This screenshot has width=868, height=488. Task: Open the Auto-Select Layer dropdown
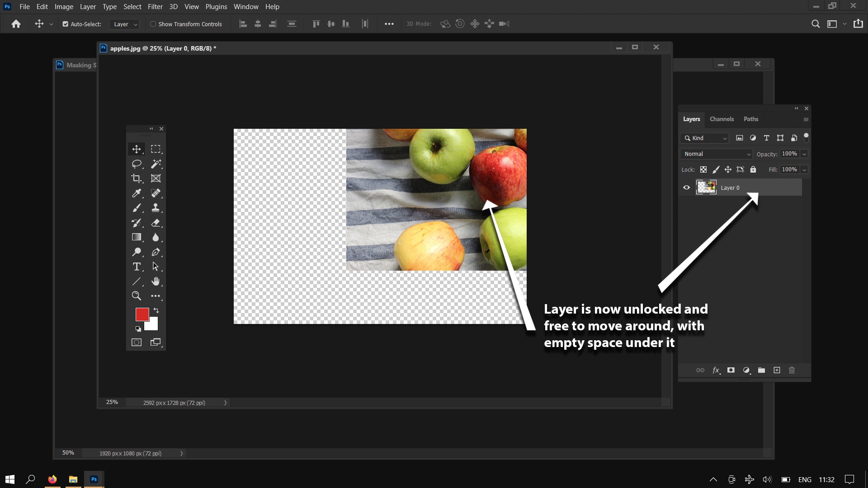[125, 24]
